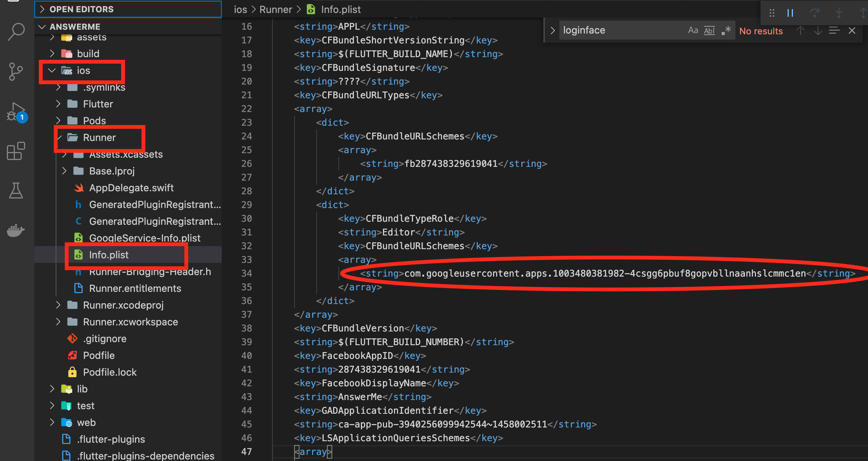Open the Testing flask view

click(16, 190)
